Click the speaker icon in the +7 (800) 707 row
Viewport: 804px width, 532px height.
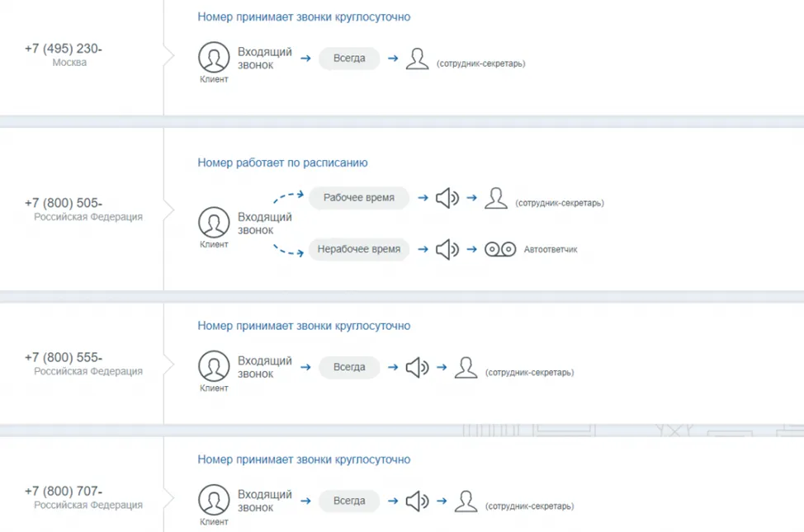point(417,501)
